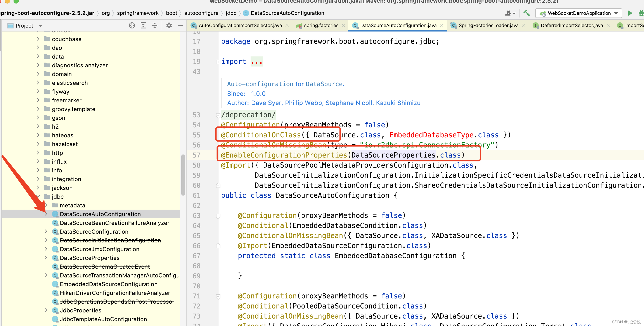The width and height of the screenshot is (644, 326).
Task: Click the Collapse All icon in Project panel
Action: tap(155, 25)
